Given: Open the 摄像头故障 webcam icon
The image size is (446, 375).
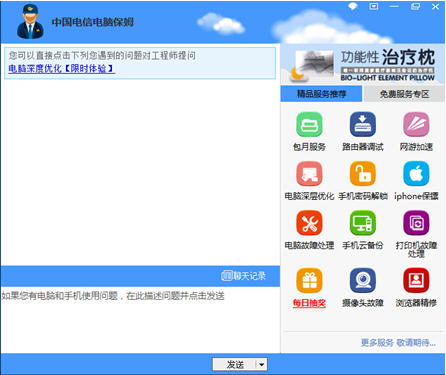Looking at the screenshot, I should pos(362,280).
